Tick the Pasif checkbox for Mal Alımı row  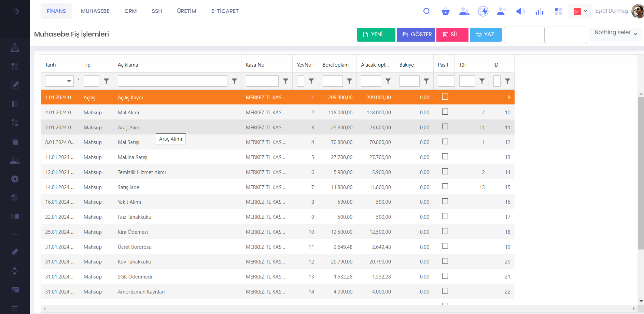pos(445,112)
